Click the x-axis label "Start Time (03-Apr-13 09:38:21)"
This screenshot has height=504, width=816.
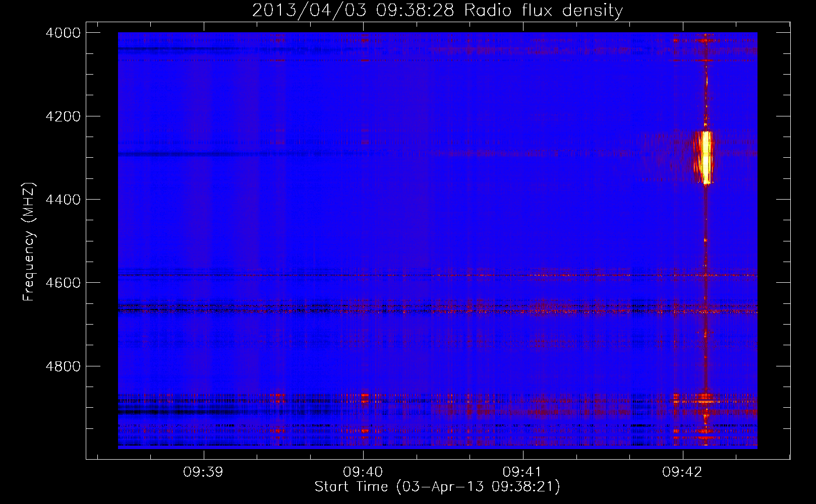click(437, 487)
